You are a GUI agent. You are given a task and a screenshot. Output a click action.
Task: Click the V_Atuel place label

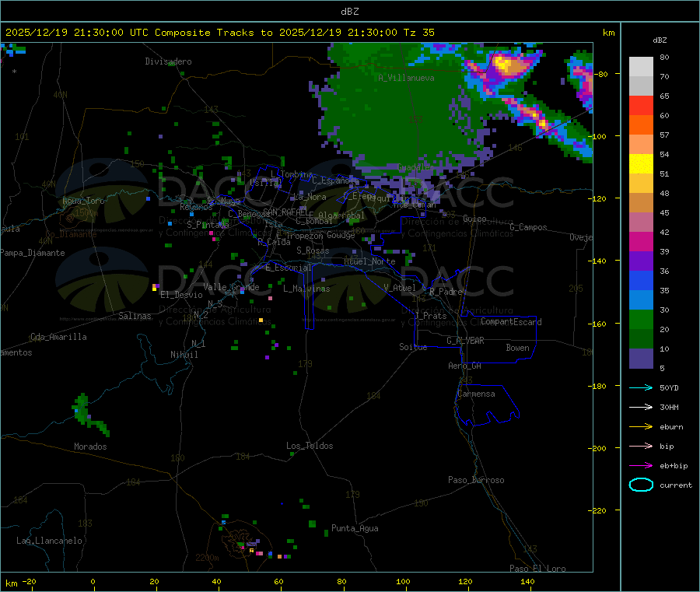click(x=400, y=288)
